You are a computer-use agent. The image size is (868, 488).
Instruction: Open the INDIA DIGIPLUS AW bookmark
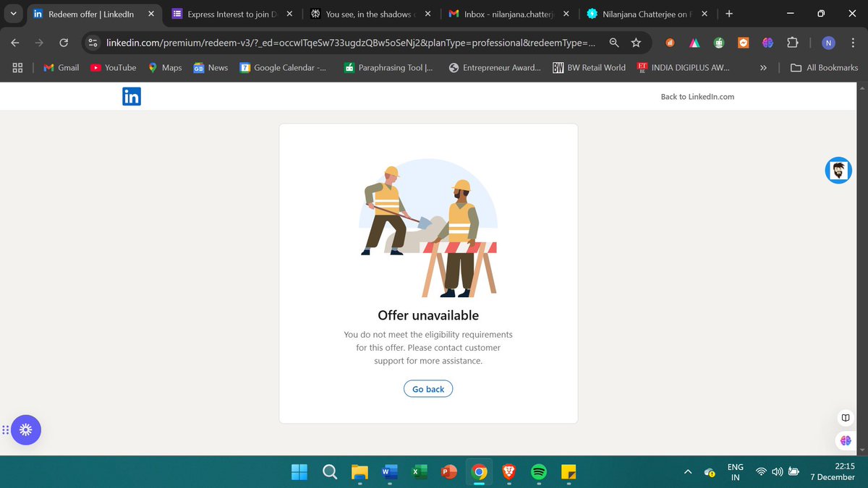point(683,67)
